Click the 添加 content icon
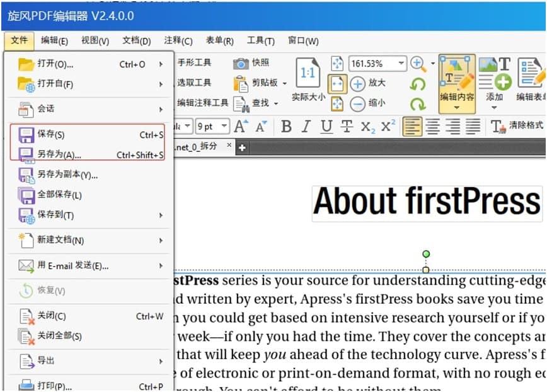Screen dimensions: 547x392 (495, 73)
